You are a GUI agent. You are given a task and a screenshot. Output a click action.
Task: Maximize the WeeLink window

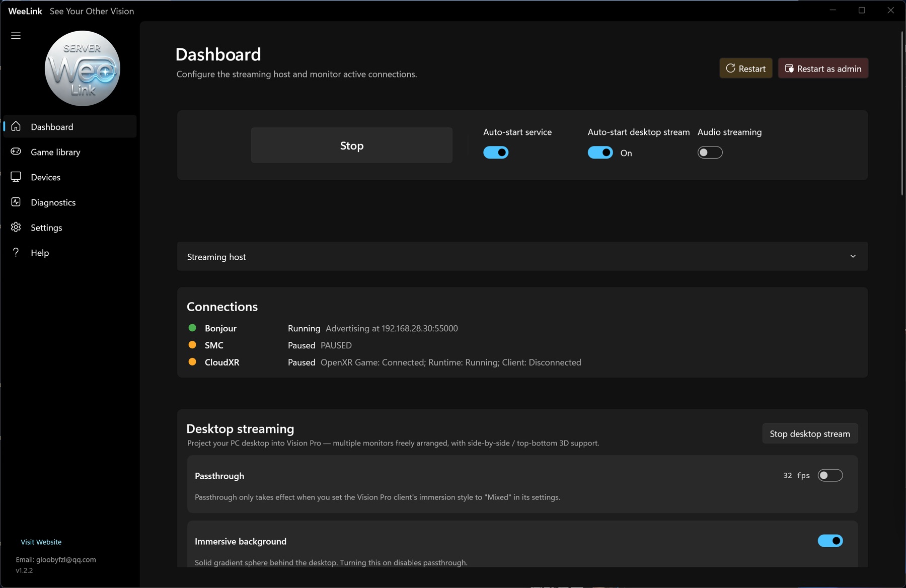(862, 10)
